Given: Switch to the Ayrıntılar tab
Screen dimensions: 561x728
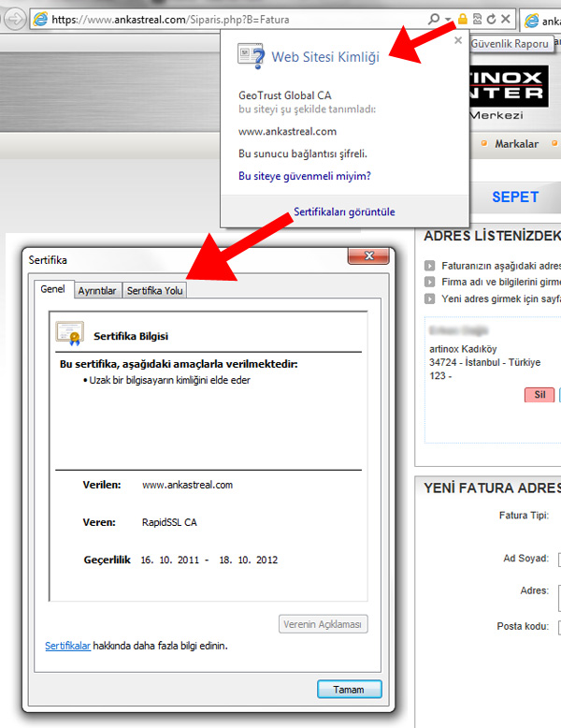Looking at the screenshot, I should 97,291.
